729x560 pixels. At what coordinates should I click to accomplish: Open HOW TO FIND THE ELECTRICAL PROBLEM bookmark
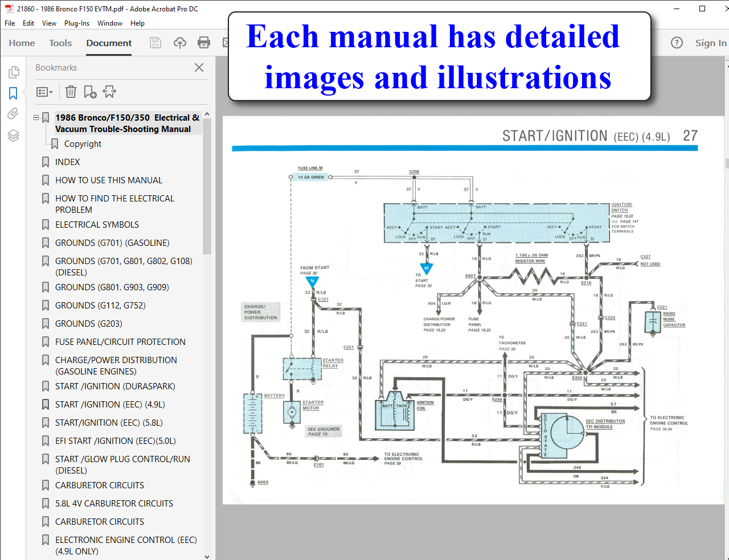pos(114,204)
